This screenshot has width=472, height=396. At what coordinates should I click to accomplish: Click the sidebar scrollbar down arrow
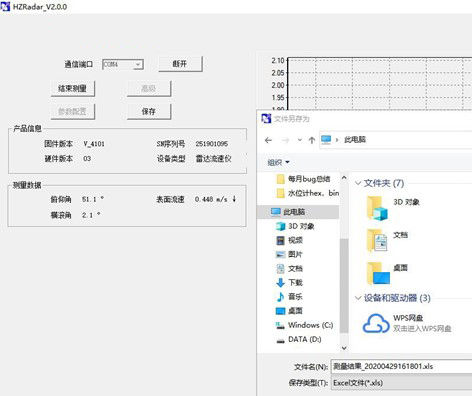[344, 348]
